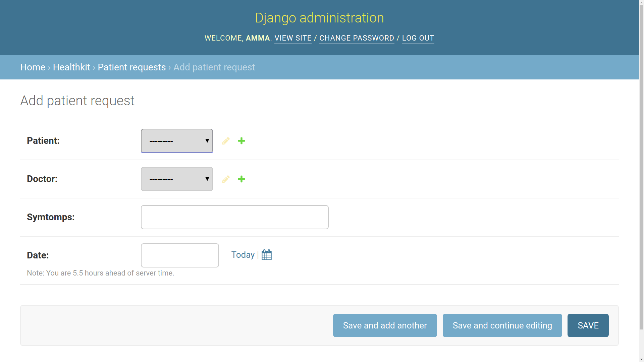Viewport: 644px width, 362px height.
Task: Click the Symtomps text field
Action: coord(234,217)
